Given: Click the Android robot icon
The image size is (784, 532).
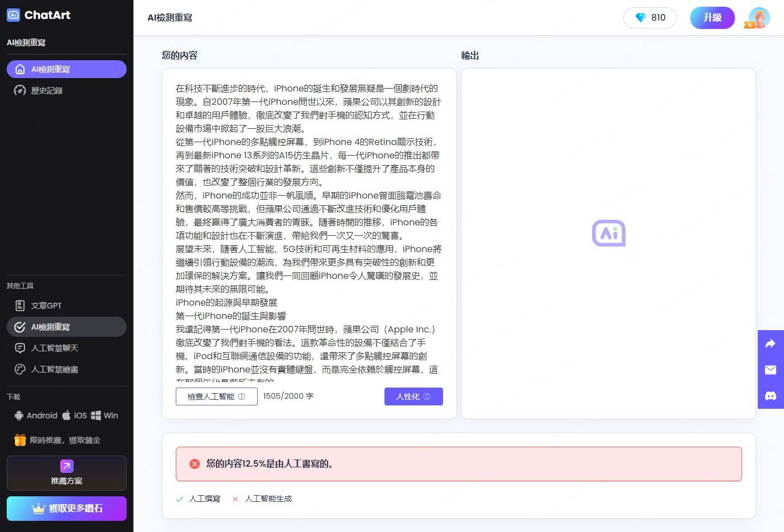Looking at the screenshot, I should click(x=19, y=415).
